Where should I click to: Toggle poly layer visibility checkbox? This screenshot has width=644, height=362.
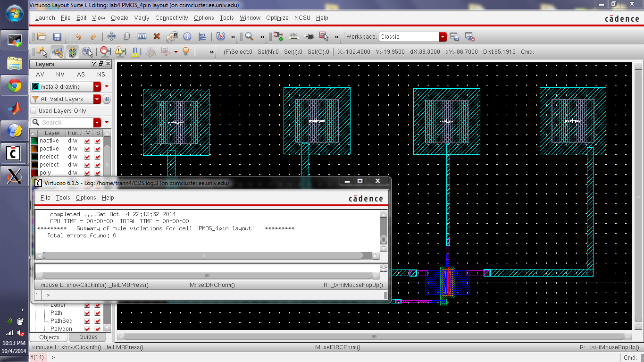click(x=87, y=173)
